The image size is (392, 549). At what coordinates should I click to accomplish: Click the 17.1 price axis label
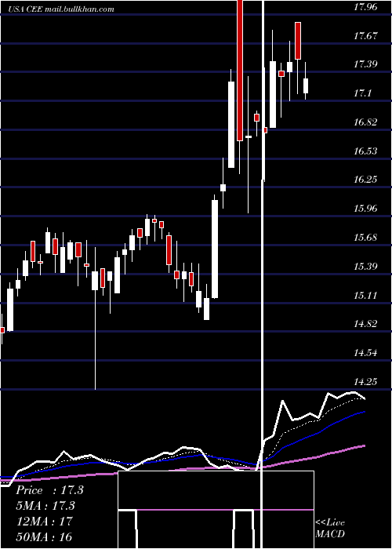pyautogui.click(x=362, y=93)
